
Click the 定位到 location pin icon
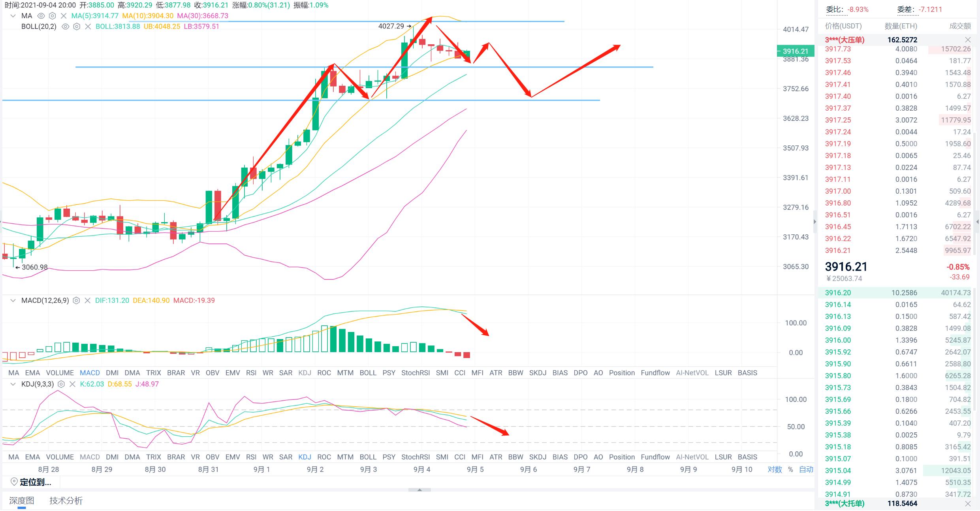[x=14, y=482]
